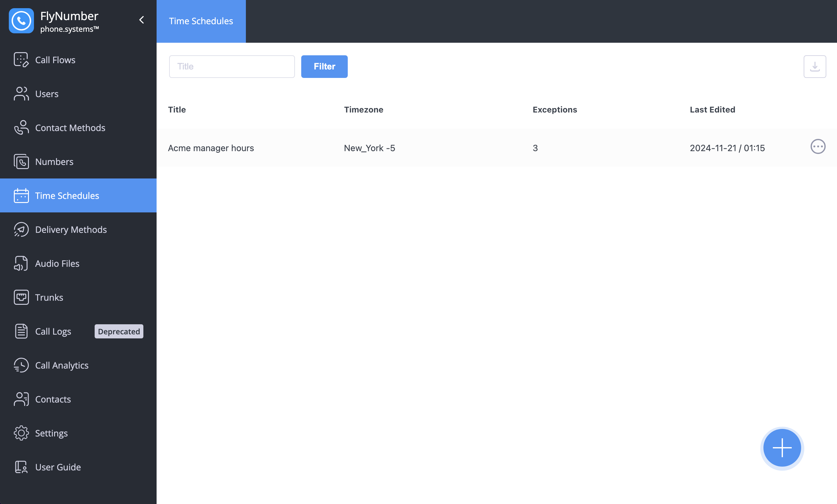Viewport: 837px width, 504px height.
Task: Open User Guide menu label
Action: click(58, 467)
